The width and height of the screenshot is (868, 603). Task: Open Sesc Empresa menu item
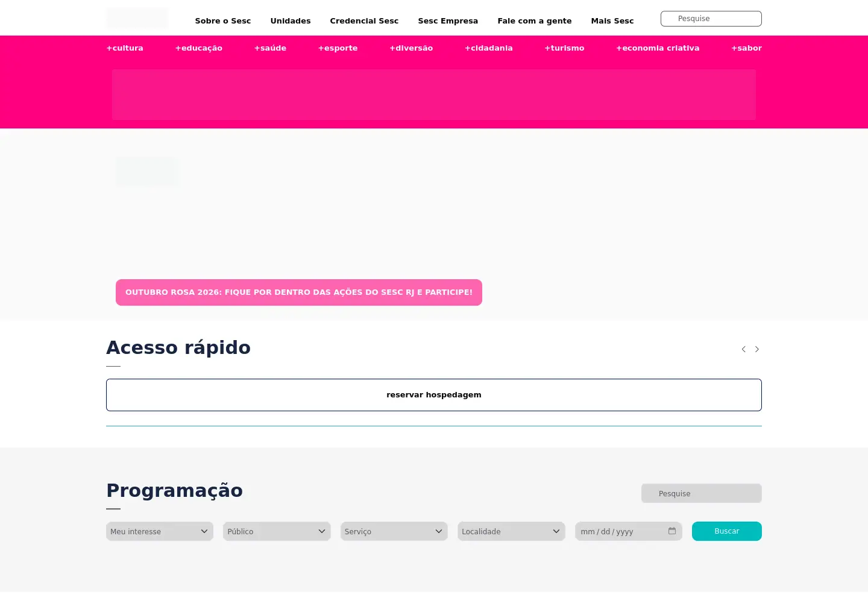coord(448,21)
